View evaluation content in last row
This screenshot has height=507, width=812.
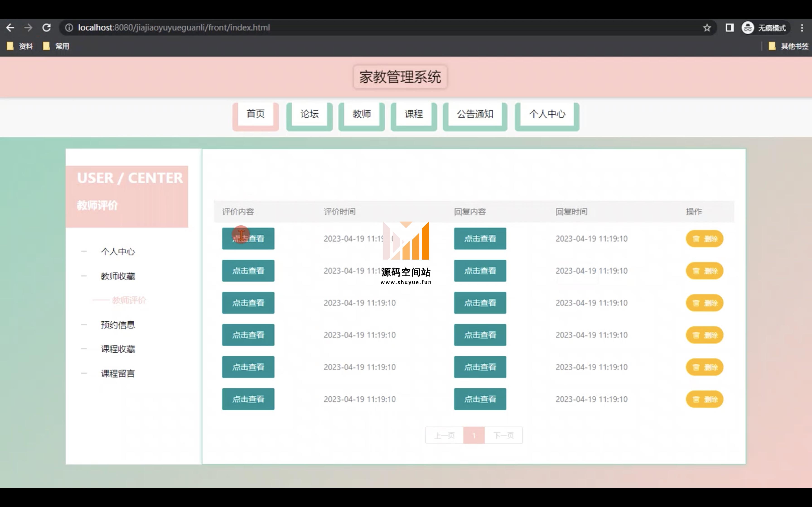click(x=248, y=399)
